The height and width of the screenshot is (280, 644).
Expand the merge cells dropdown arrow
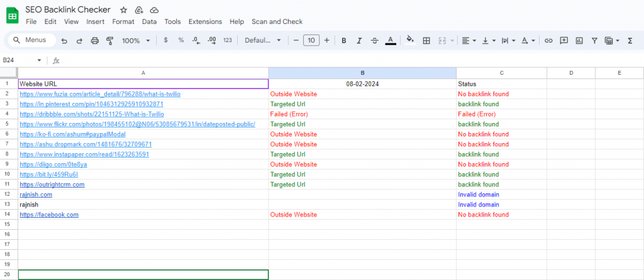click(x=452, y=40)
